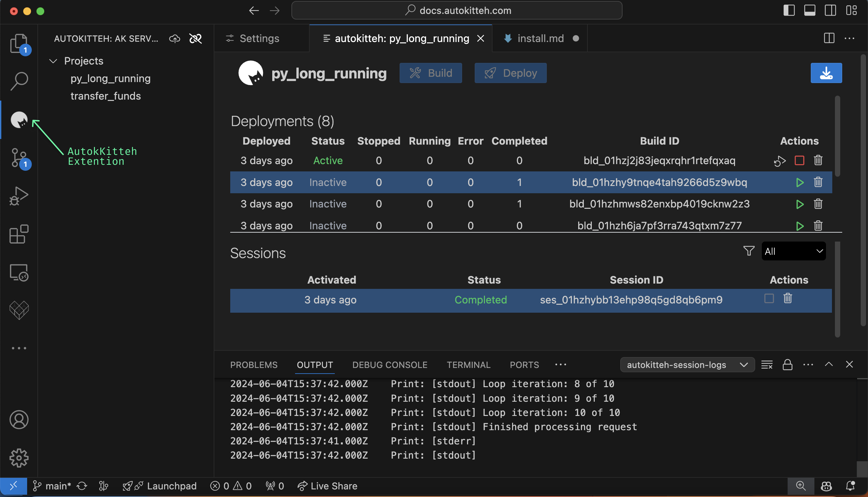Open Launchpad from the status bar
Viewport: 868px width, 497px height.
pos(160,486)
